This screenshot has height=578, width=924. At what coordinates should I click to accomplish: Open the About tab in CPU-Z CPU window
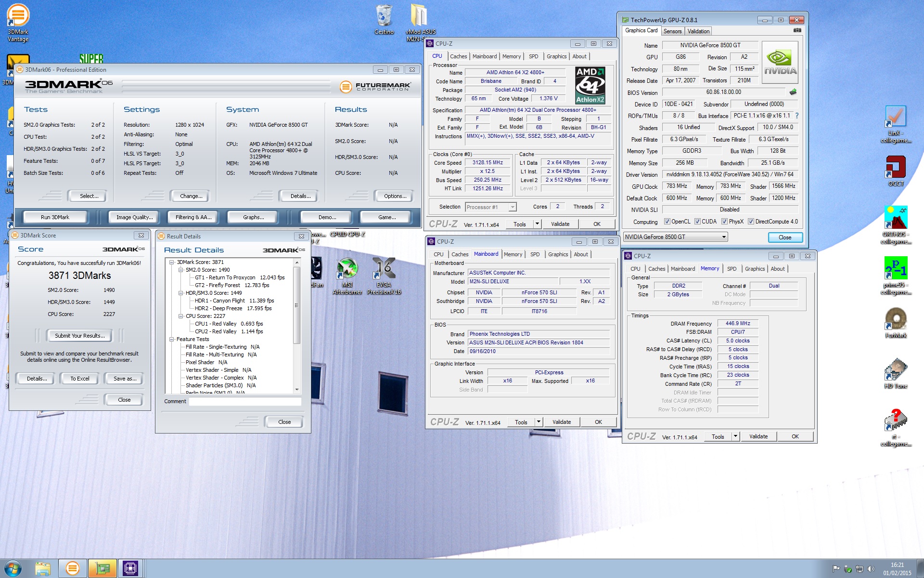(579, 56)
